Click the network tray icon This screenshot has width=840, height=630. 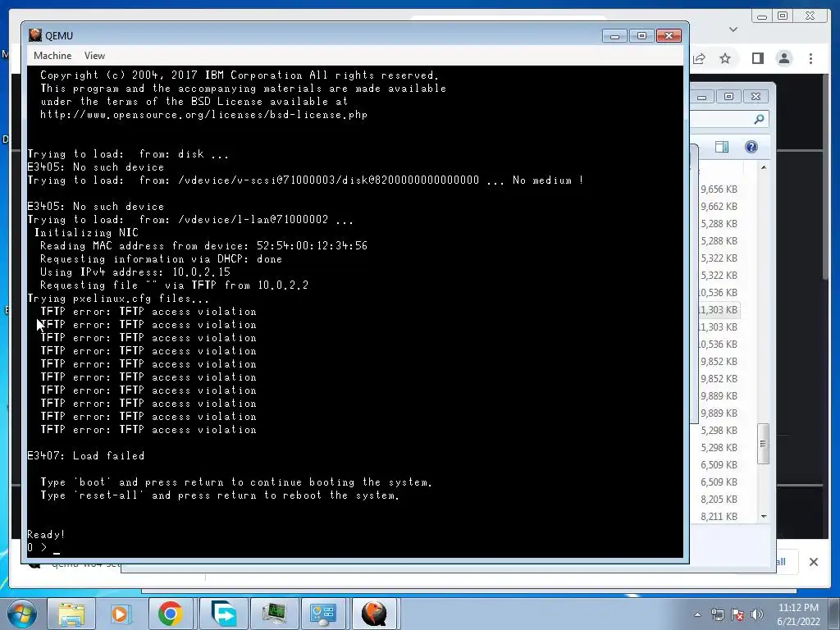click(x=717, y=614)
